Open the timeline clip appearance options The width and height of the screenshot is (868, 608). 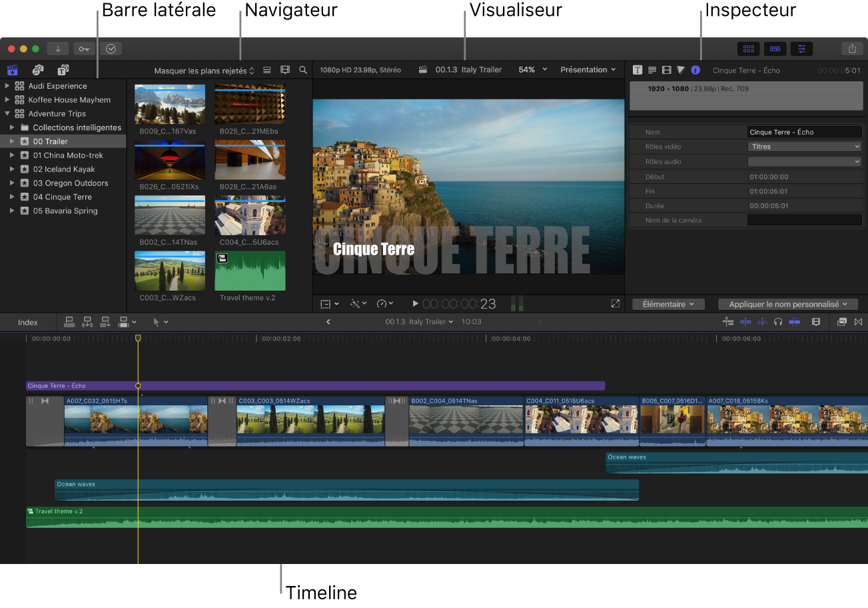(x=815, y=322)
